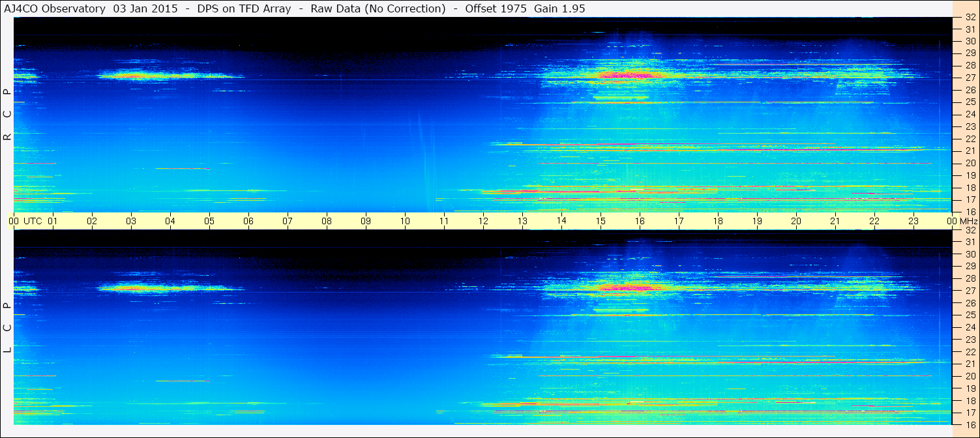Select 20 MHz label on lower frequency scale
The height and width of the screenshot is (438, 980).
click(970, 376)
